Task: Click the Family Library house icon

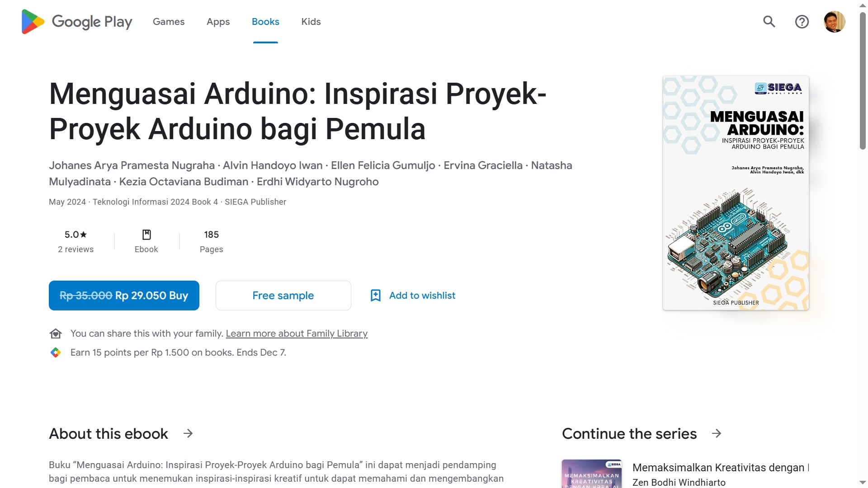Action: click(x=56, y=334)
